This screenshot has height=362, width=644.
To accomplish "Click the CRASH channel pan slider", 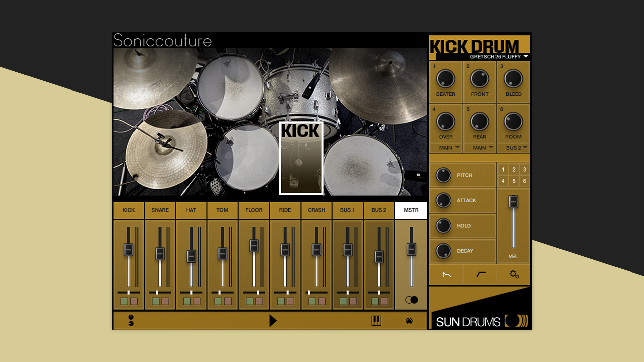I will point(317,293).
